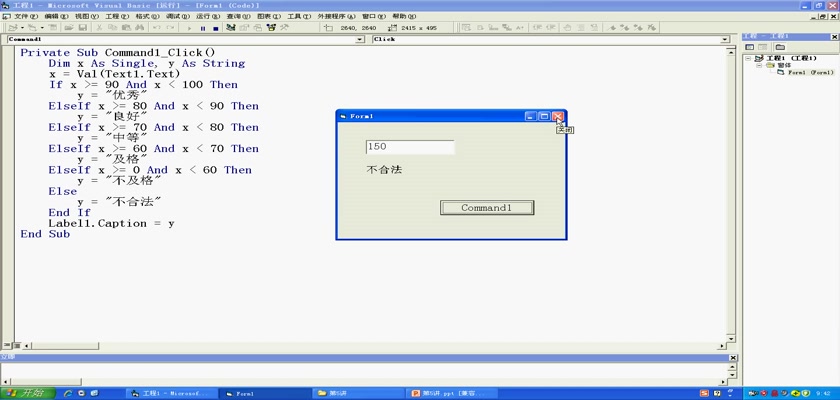Open the 调试 (Debug) menu

(177, 17)
